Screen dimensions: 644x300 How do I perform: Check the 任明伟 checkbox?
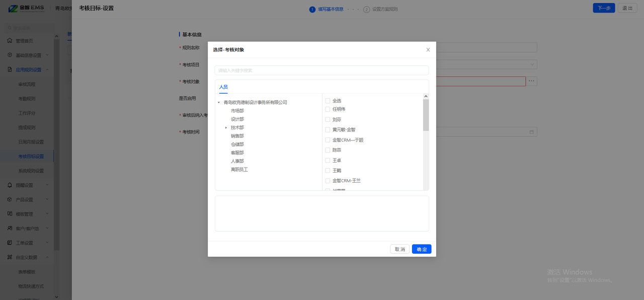click(x=328, y=109)
